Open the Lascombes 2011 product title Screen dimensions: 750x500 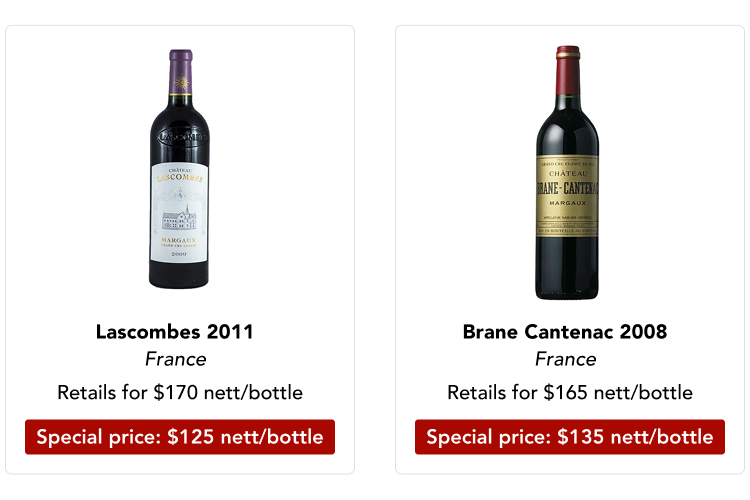point(175,331)
